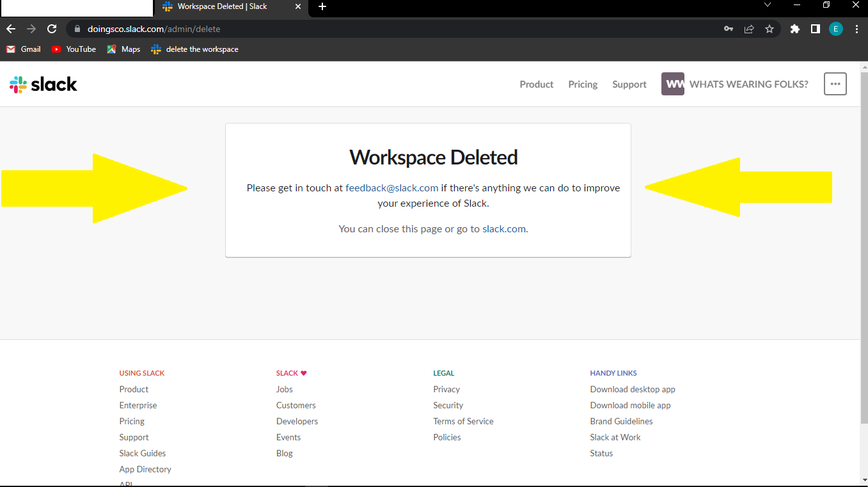This screenshot has width=868, height=487.
Task: Click the 'SLACK' heart footer heading
Action: point(292,373)
